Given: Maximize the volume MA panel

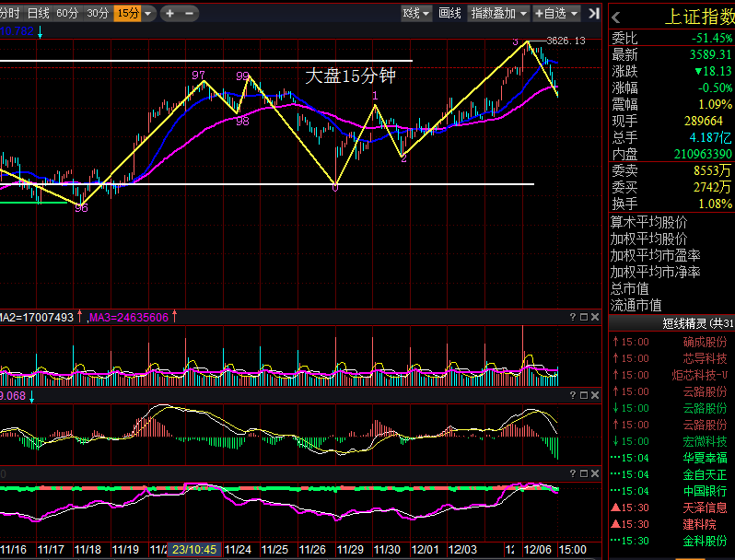Looking at the screenshot, I should coord(584,317).
